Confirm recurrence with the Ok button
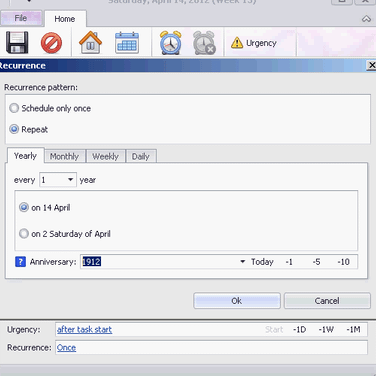Screen dimensions: 376x376 pyautogui.click(x=237, y=301)
